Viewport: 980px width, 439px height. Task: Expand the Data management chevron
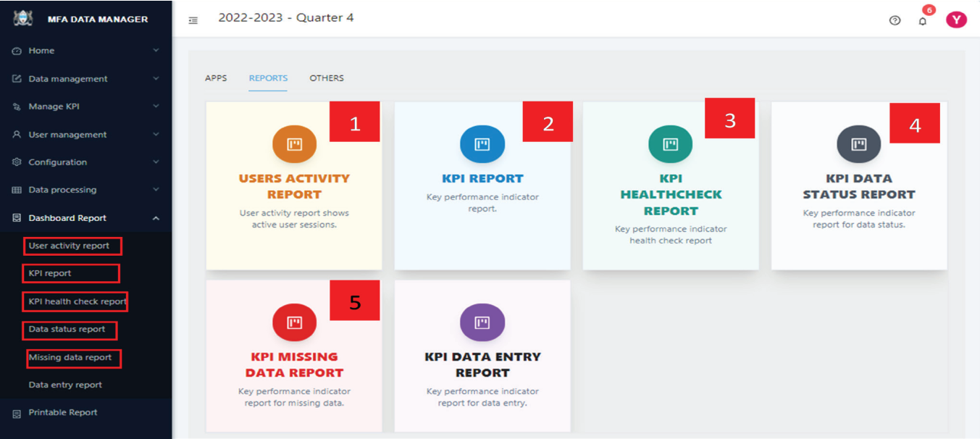(156, 79)
